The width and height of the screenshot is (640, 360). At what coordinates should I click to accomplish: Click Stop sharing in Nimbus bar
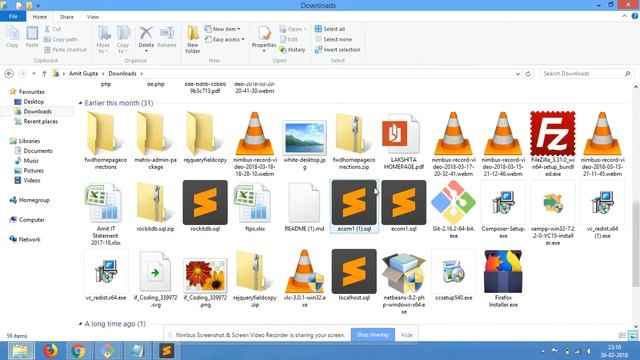pyautogui.click(x=373, y=335)
